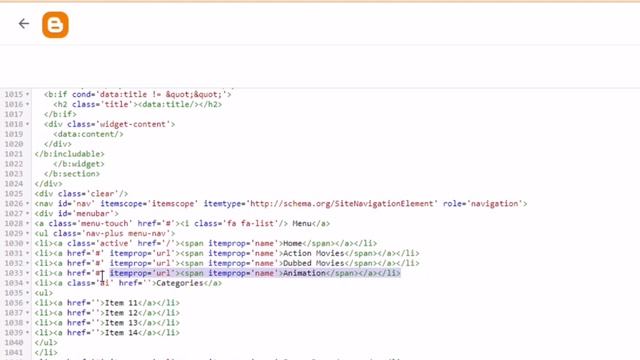The height and width of the screenshot is (360, 640).
Task: Click 'Item 12' in the code
Action: [x=121, y=313]
